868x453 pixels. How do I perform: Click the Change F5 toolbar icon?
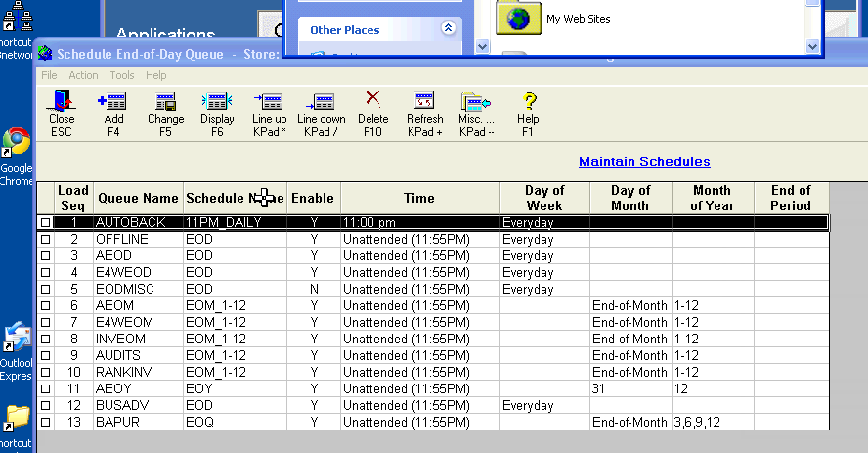click(165, 102)
